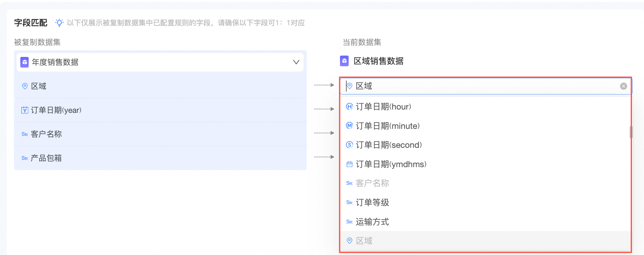
Task: Select 运输方式 in the dropdown list
Action: pos(372,222)
